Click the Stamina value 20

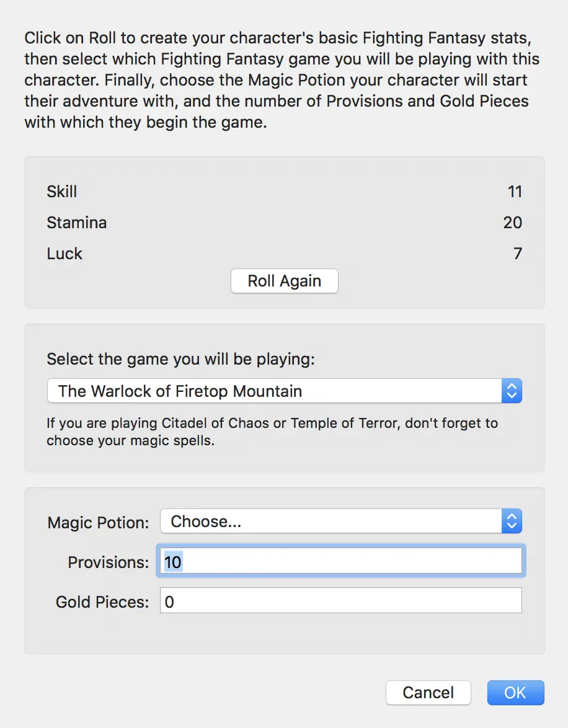point(513,223)
